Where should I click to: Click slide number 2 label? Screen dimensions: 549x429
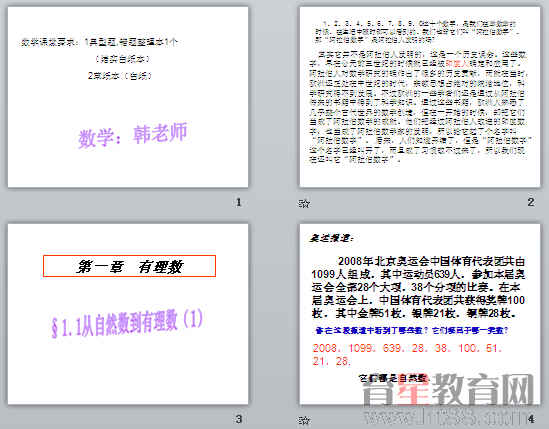pos(531,202)
